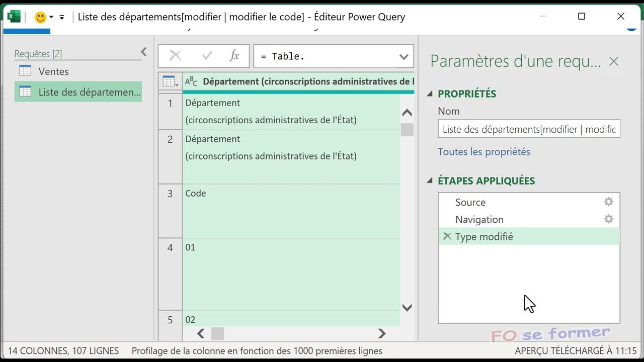This screenshot has height=362, width=644.
Task: Click the Nom input field
Action: 529,129
